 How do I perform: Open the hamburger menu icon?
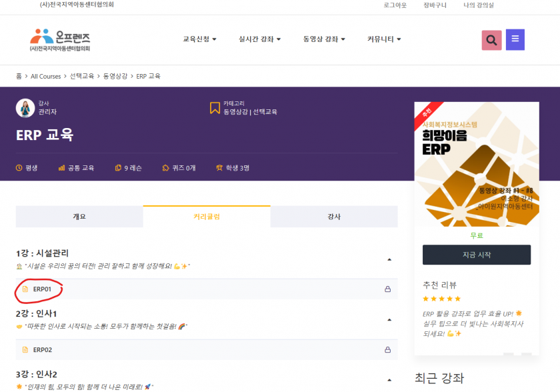[x=515, y=39]
